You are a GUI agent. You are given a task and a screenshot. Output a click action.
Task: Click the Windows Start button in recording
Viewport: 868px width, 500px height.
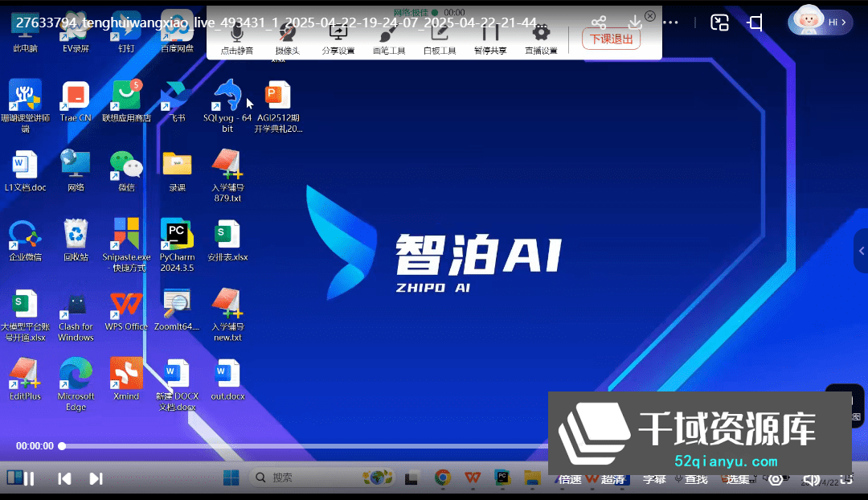click(231, 477)
